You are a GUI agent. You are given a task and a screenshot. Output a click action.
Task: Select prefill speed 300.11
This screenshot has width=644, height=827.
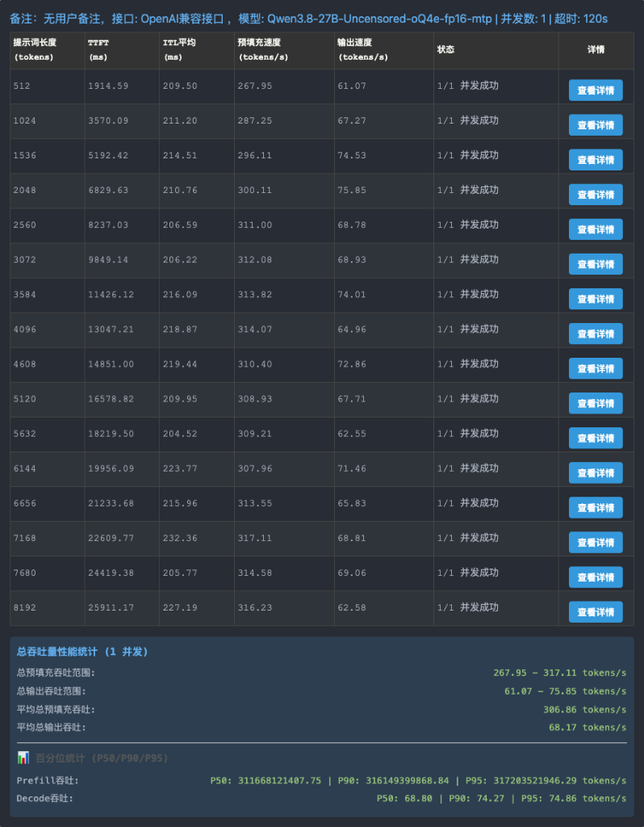coord(254,191)
